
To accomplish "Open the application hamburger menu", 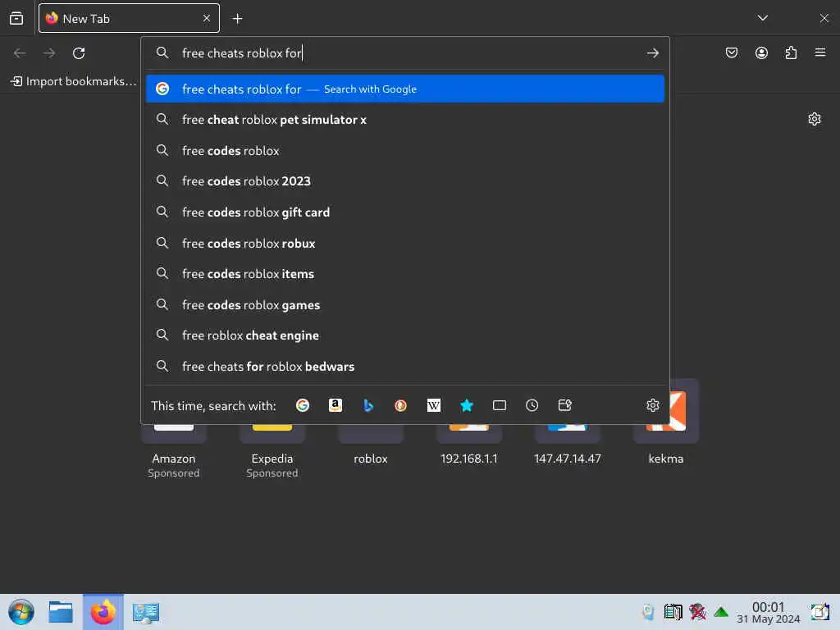I will click(x=820, y=52).
